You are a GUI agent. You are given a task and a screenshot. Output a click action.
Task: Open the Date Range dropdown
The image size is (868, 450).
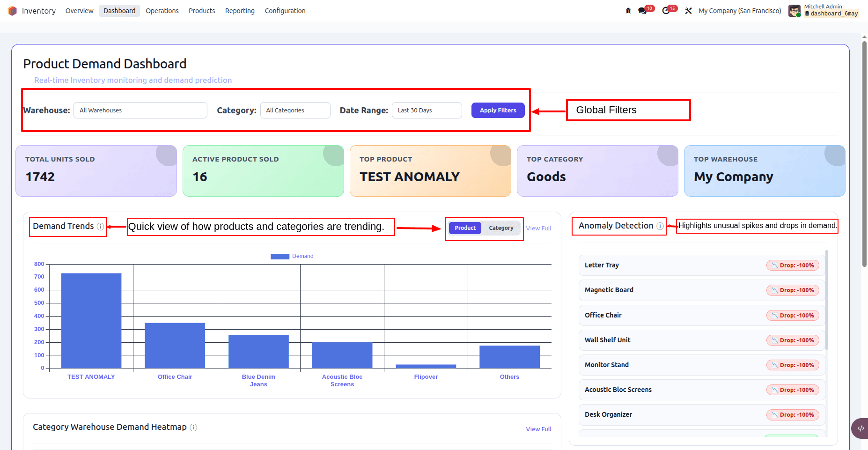[x=427, y=111]
